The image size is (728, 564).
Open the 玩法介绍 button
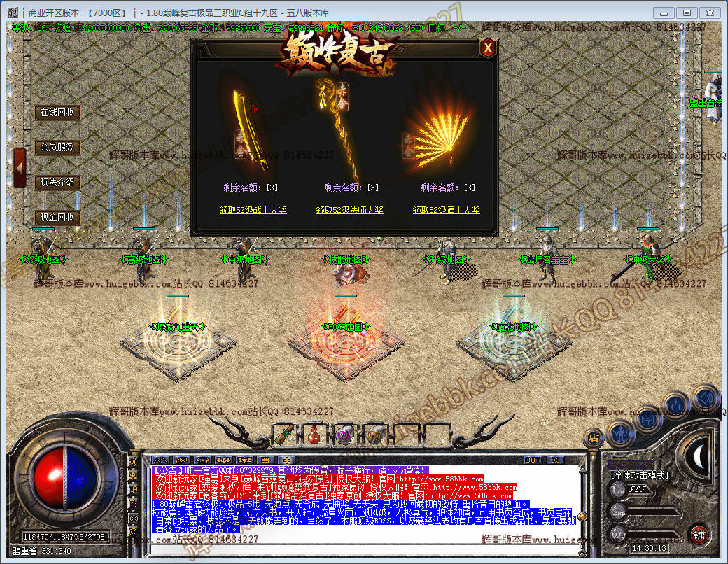pos(57,183)
